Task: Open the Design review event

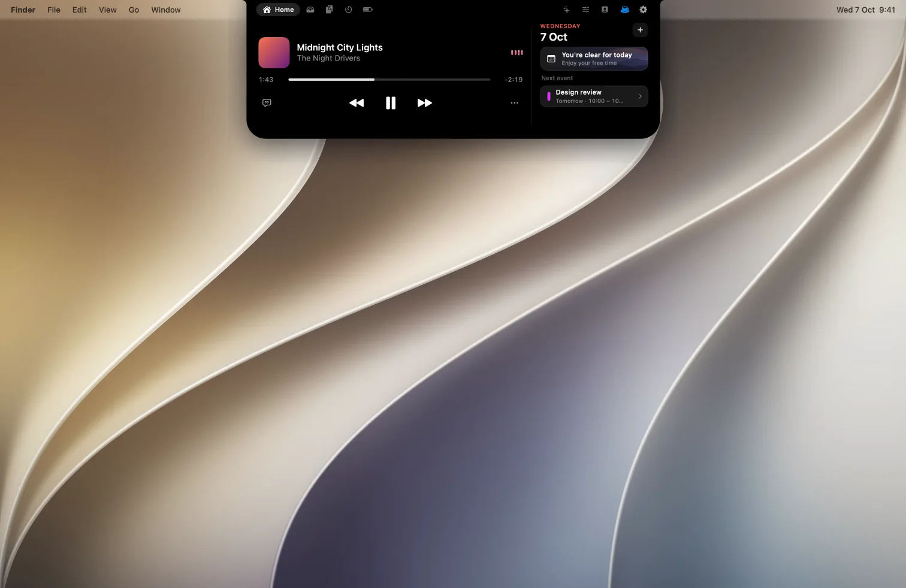Action: (x=594, y=96)
